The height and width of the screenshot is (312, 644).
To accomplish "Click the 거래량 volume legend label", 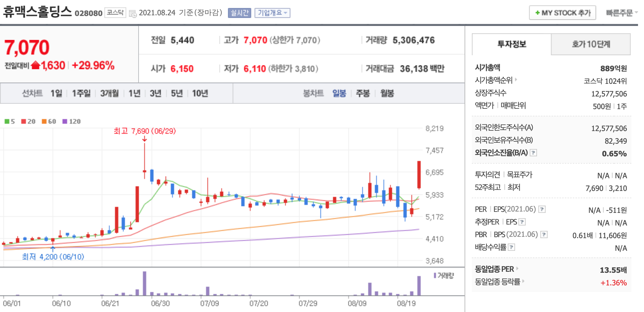I will click(x=444, y=276).
